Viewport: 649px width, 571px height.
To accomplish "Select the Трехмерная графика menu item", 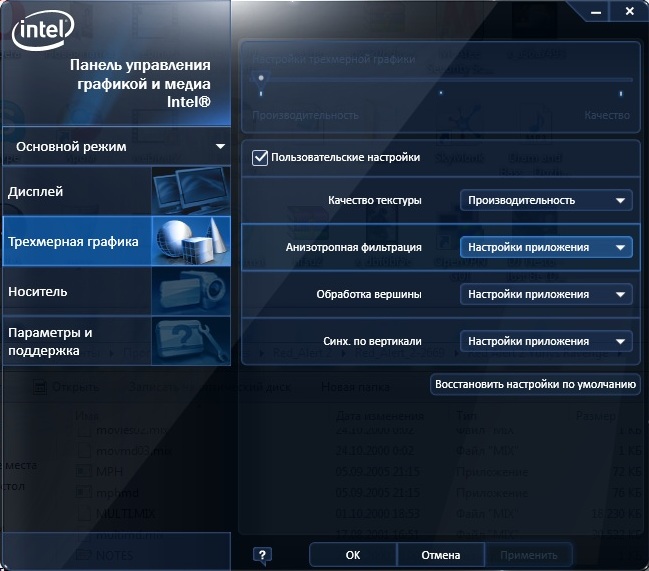I will click(116, 241).
